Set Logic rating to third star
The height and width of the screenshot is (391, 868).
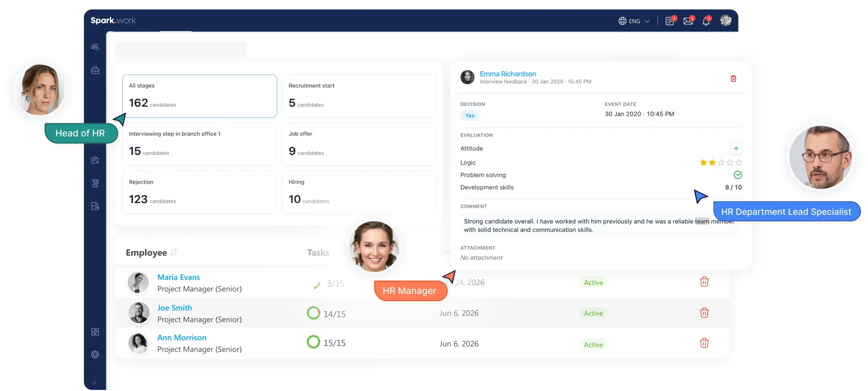721,163
